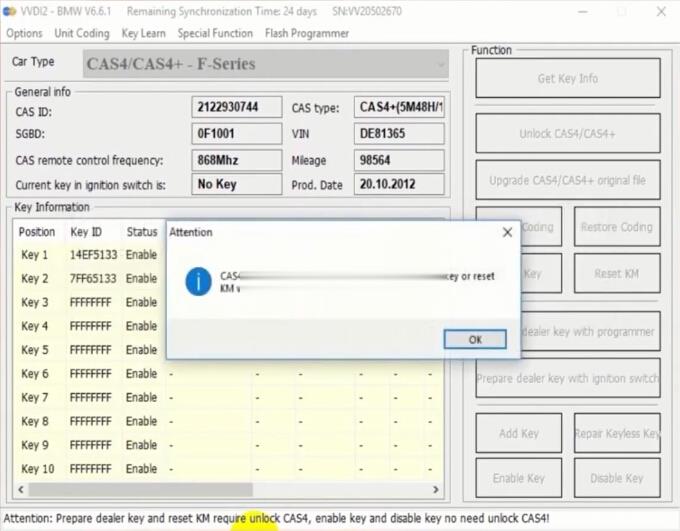Click the 868Mhz frequency field
This screenshot has height=531, width=680.
point(237,160)
